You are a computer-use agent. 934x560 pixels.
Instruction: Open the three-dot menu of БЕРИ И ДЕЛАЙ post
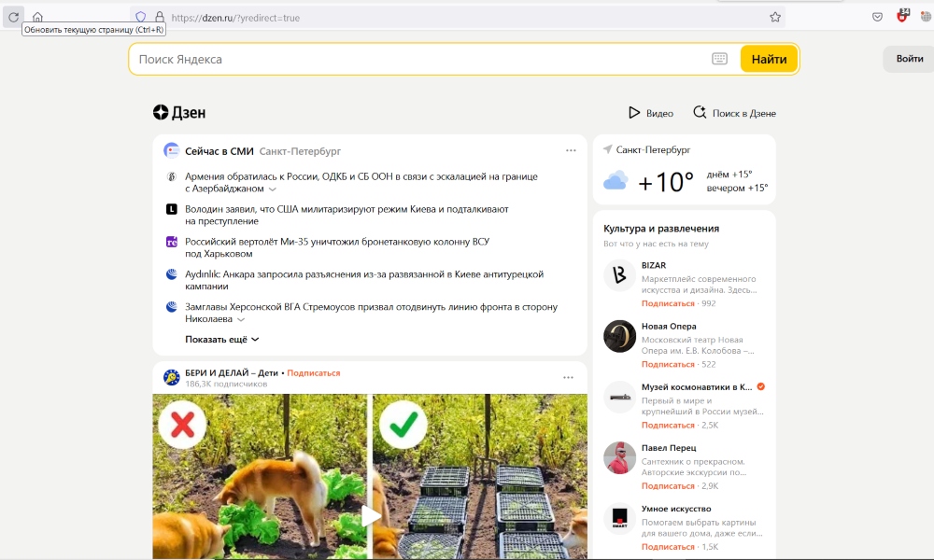click(x=568, y=377)
